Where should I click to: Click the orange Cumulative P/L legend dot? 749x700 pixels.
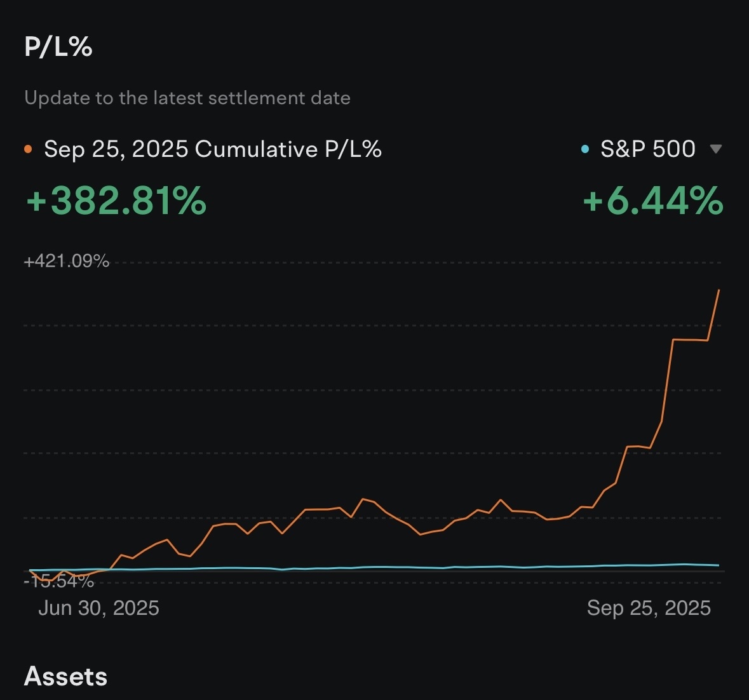(28, 150)
